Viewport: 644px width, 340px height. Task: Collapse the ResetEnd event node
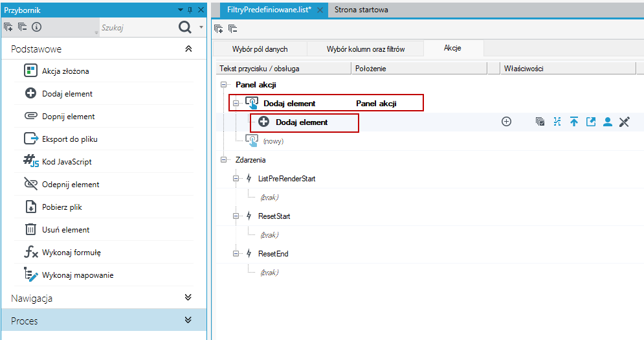(x=236, y=254)
